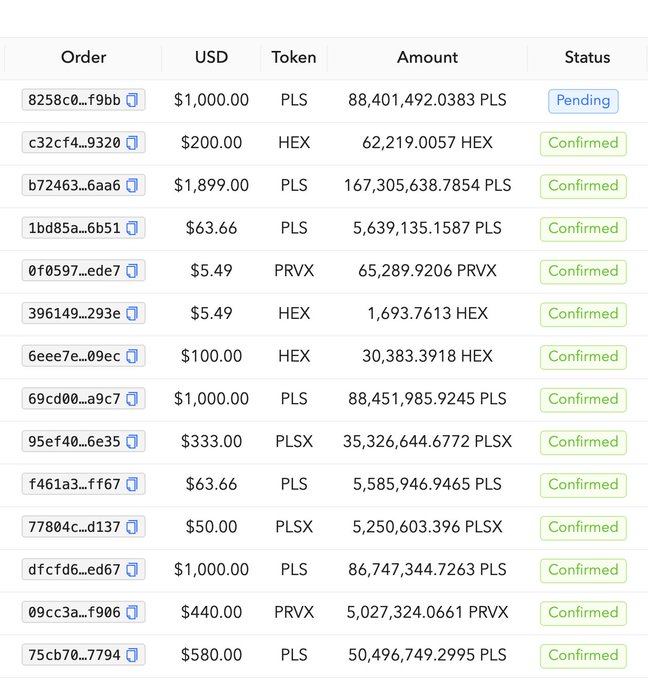
Task: Click amount 62,219.0057 HEX
Action: 427,143
